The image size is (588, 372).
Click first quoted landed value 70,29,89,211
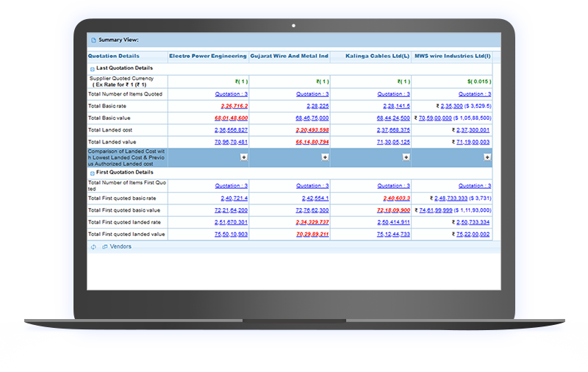312,235
